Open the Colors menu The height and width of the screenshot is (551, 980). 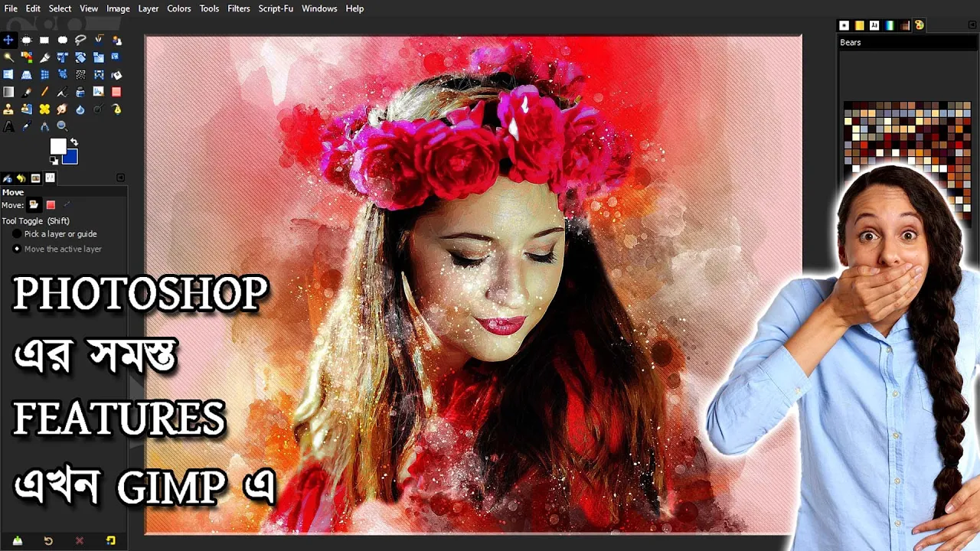click(x=179, y=8)
